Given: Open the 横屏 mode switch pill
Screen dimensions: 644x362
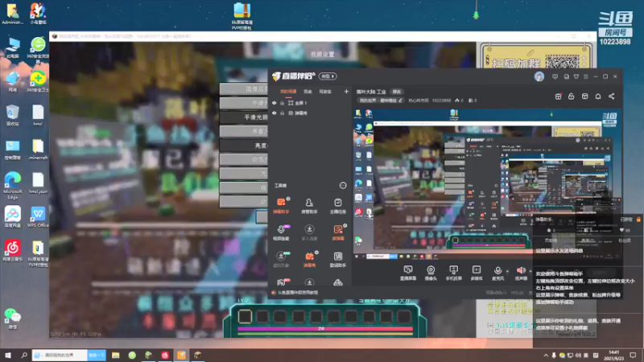Looking at the screenshot, I should [328, 76].
